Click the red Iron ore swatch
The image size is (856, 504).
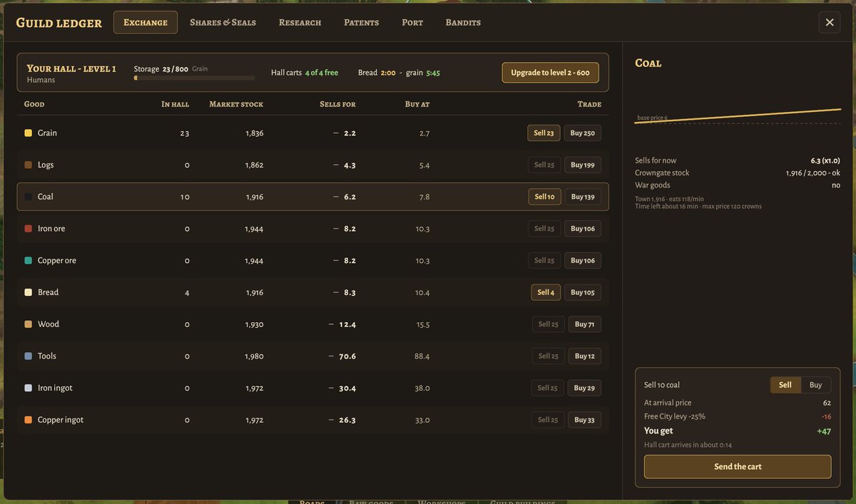coord(28,229)
